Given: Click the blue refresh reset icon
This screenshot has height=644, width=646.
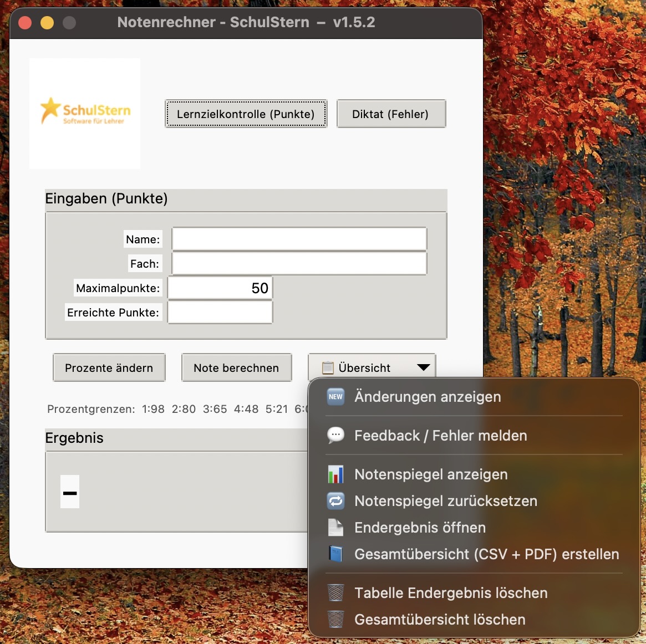Looking at the screenshot, I should [x=335, y=501].
